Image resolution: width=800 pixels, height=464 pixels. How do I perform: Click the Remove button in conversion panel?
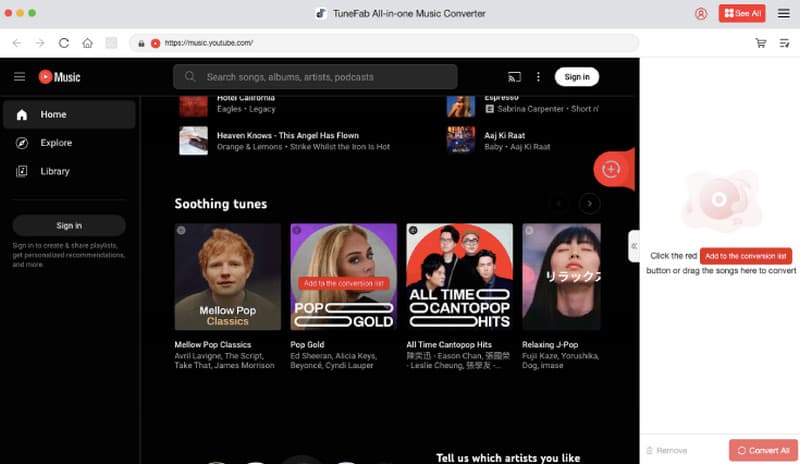click(x=667, y=450)
